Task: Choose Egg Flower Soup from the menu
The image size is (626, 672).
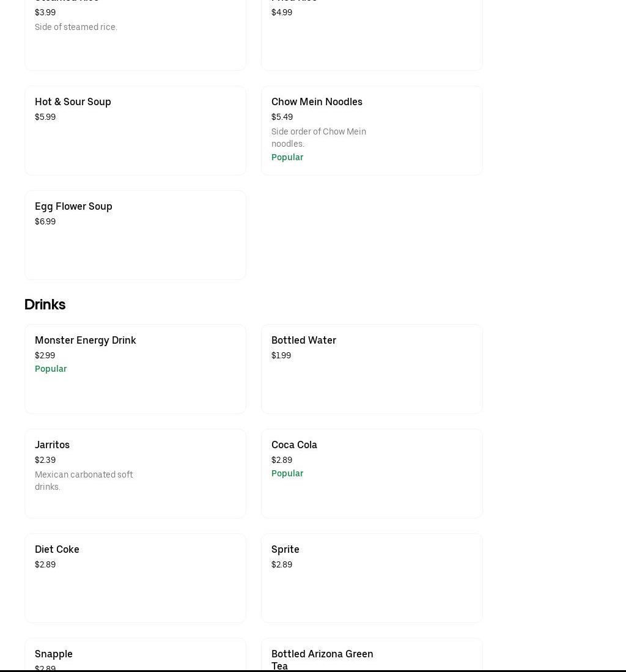Action: [73, 207]
